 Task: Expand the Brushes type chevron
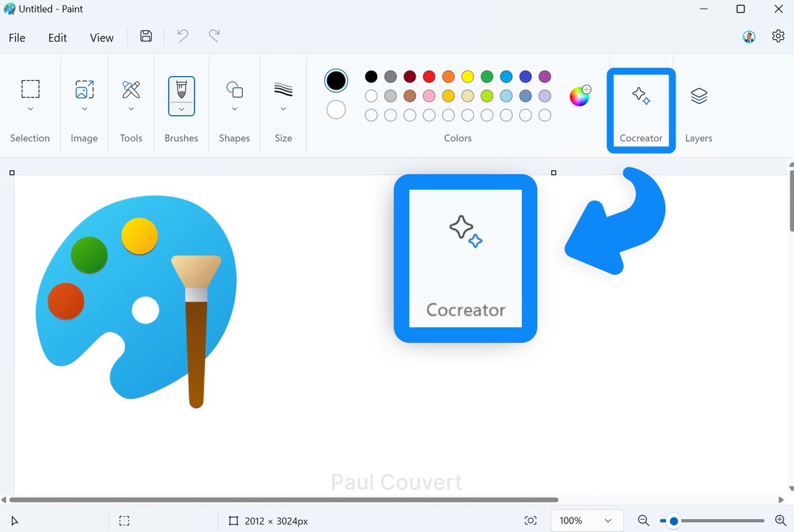pos(181,109)
